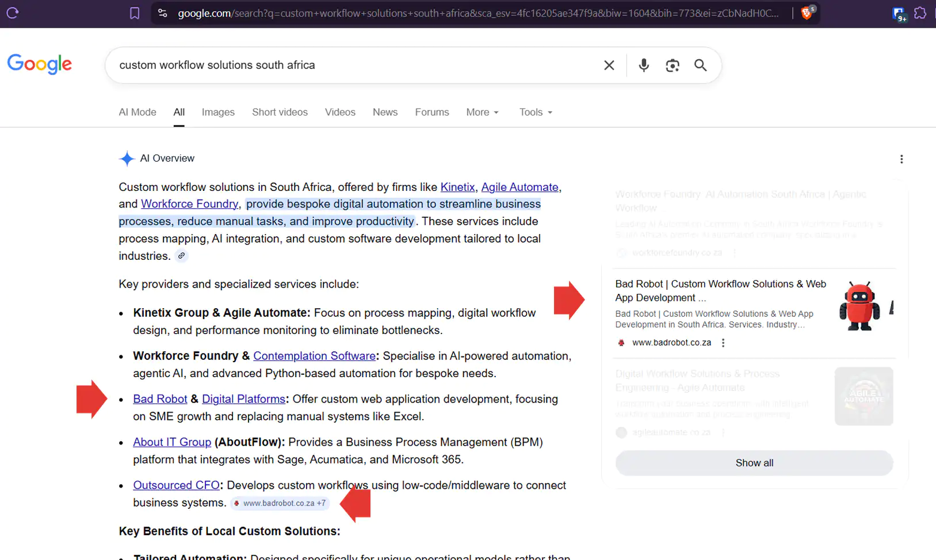Switch to the Images tab

tap(218, 112)
